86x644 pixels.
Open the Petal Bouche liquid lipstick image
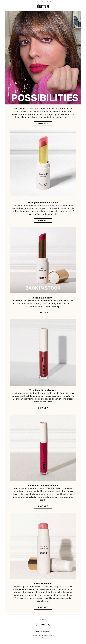pyautogui.click(x=43, y=447)
